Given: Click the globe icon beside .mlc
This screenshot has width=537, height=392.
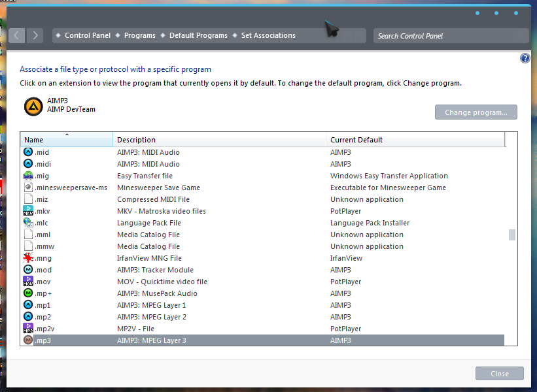Looking at the screenshot, I should tap(28, 223).
